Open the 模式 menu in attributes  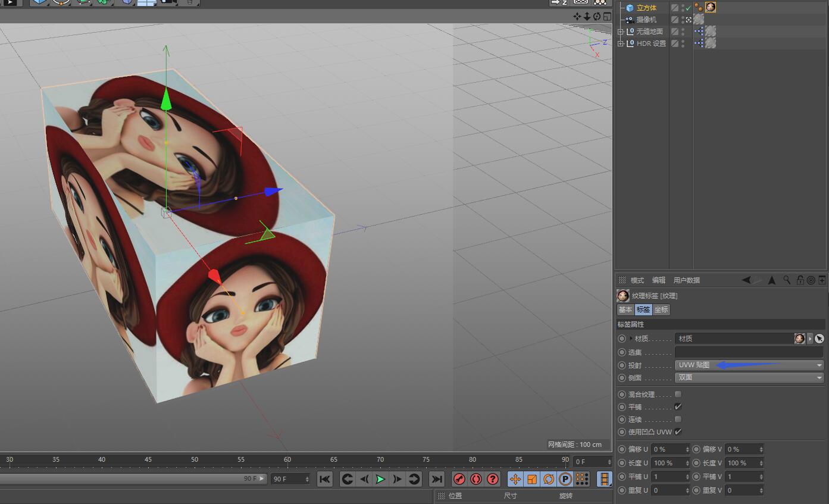pos(637,280)
